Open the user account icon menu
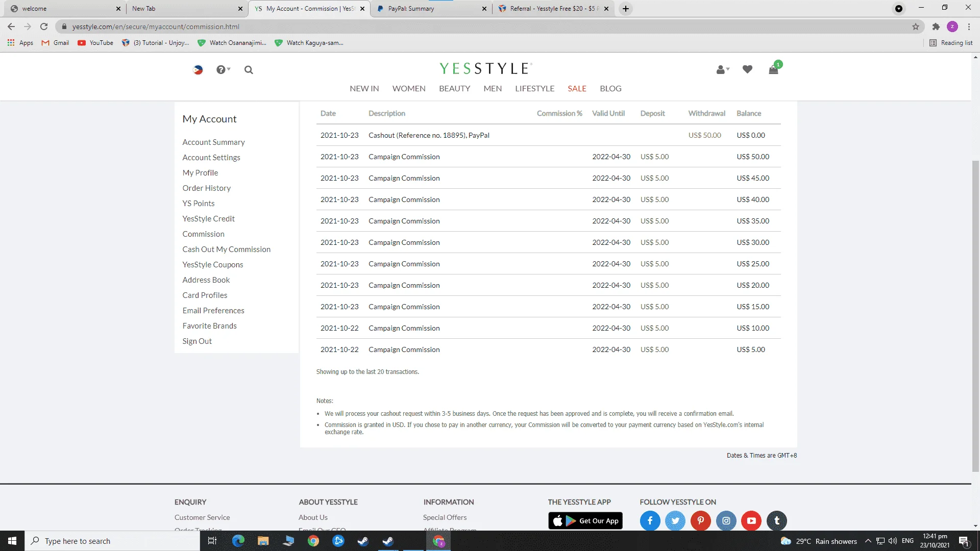 [723, 70]
